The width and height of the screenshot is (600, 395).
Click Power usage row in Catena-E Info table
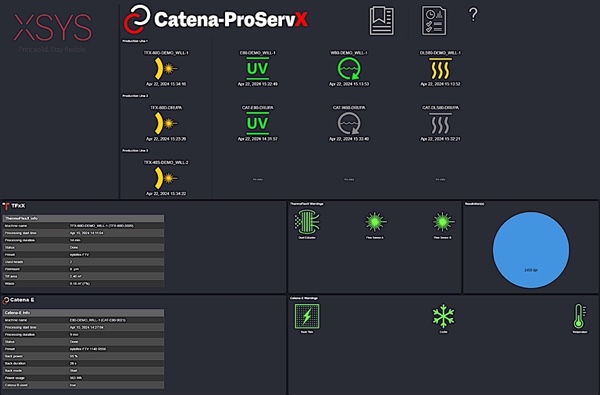pos(83,378)
